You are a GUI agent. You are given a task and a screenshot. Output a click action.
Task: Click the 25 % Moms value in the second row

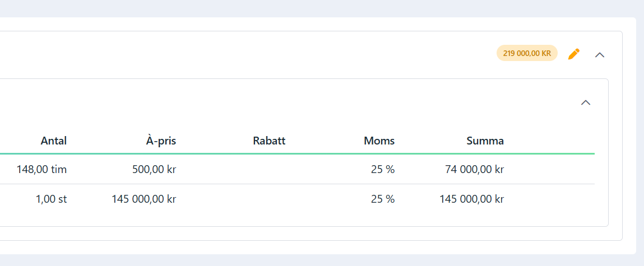[x=383, y=199]
